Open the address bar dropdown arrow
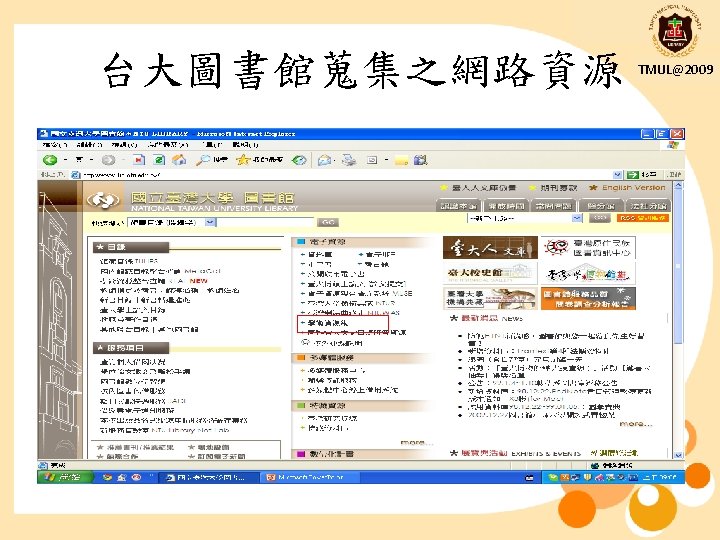 pos(618,175)
